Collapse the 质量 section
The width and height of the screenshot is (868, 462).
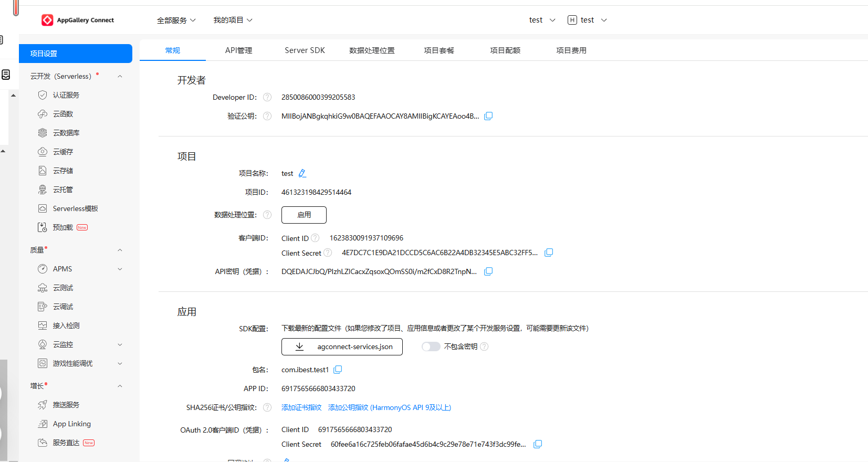coord(120,250)
